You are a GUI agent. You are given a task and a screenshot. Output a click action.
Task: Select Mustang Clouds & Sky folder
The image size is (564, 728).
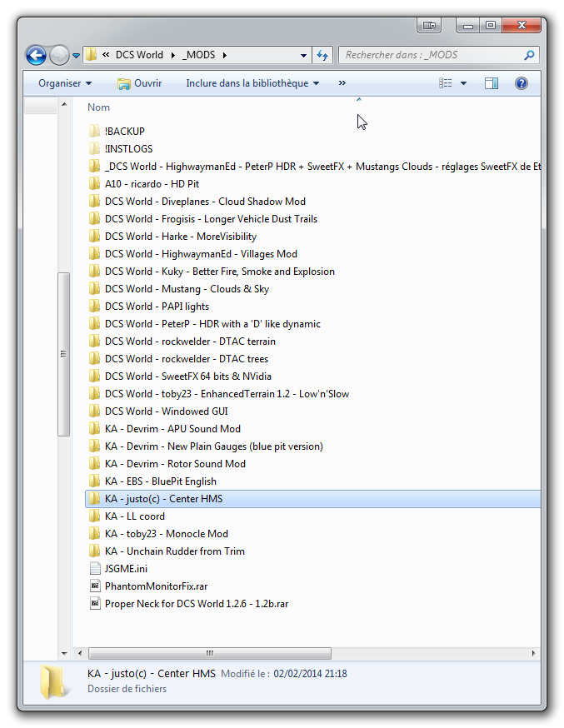(x=179, y=289)
